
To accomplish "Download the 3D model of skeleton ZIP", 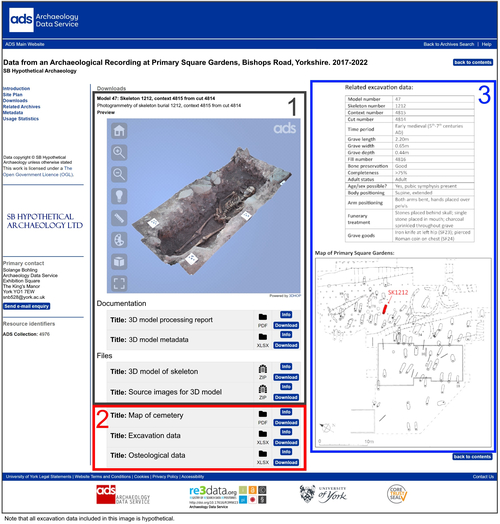I will (286, 378).
